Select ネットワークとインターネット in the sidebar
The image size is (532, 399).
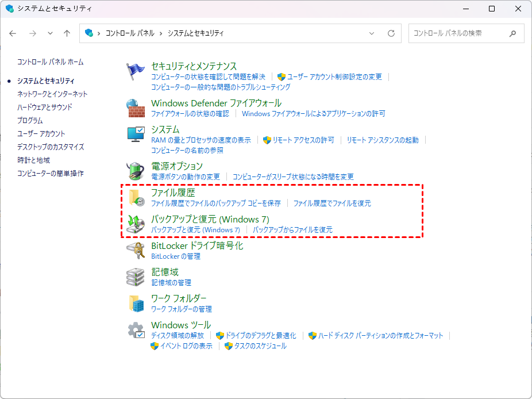tap(52, 94)
